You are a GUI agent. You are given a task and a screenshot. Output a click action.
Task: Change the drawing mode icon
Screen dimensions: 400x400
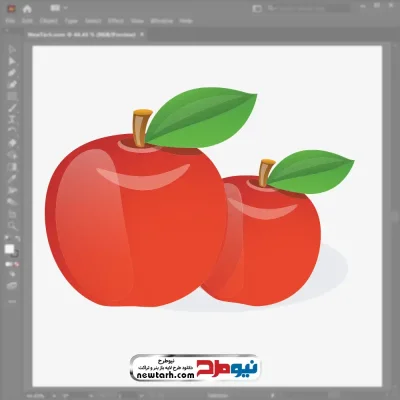point(12,274)
